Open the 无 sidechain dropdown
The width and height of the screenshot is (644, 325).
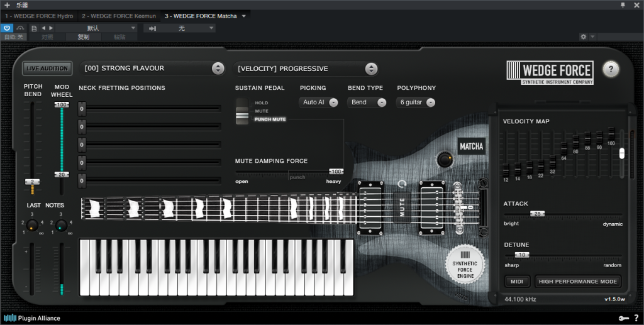(187, 28)
